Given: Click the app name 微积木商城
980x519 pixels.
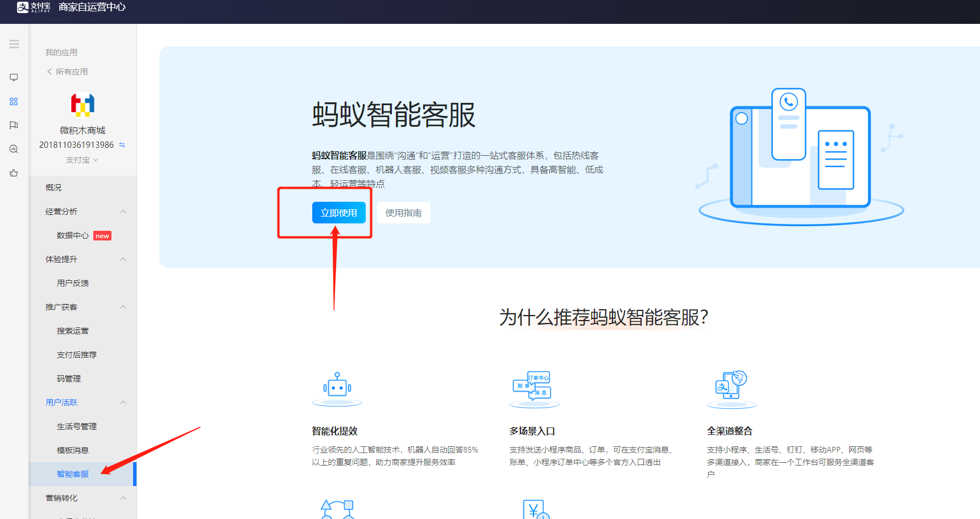Looking at the screenshot, I should (x=82, y=131).
